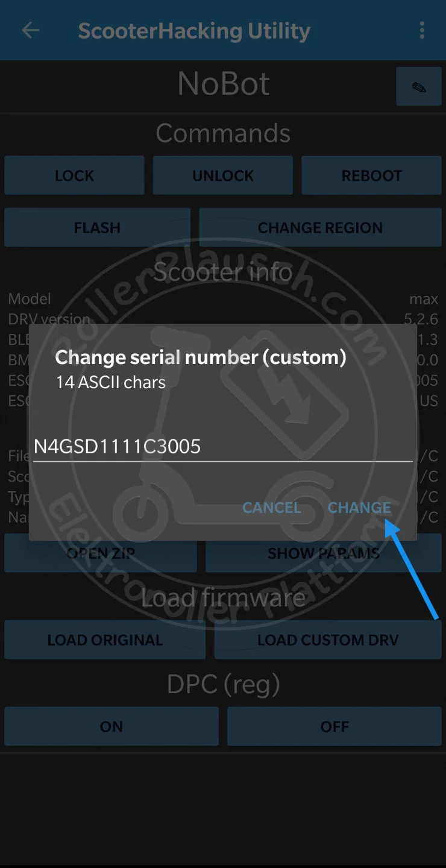Tap the LOCK command button
Image resolution: width=446 pixels, height=868 pixels.
[74, 175]
